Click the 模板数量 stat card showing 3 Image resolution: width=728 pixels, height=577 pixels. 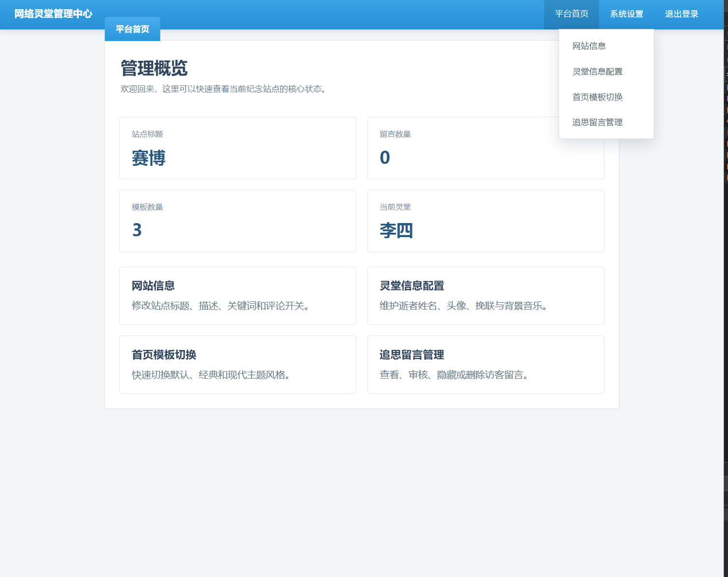tap(238, 221)
